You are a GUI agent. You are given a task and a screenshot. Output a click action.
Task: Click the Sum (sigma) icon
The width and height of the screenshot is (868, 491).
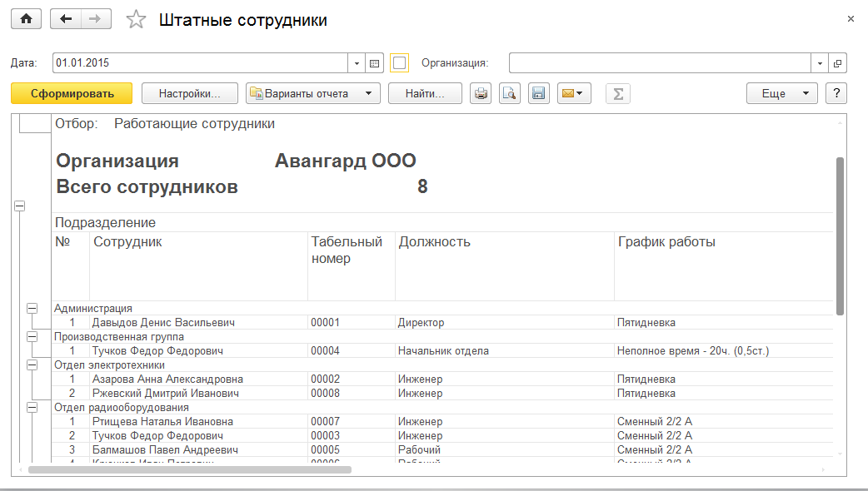click(617, 93)
